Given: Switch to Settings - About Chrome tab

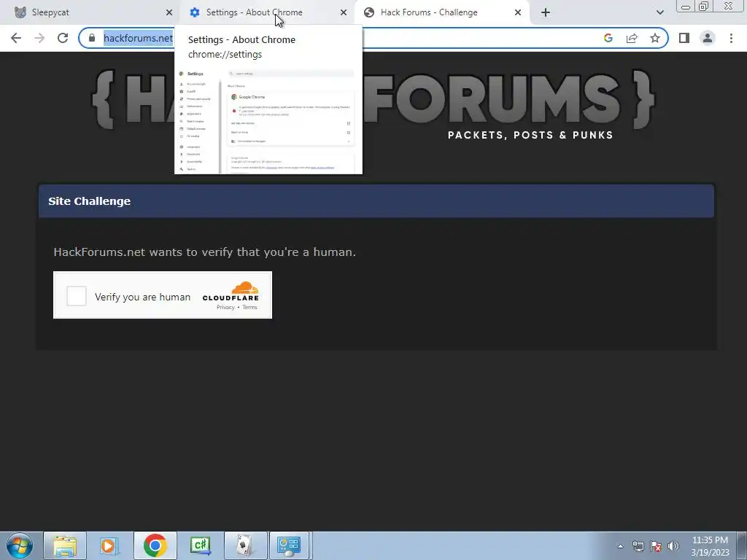Looking at the screenshot, I should tap(267, 12).
